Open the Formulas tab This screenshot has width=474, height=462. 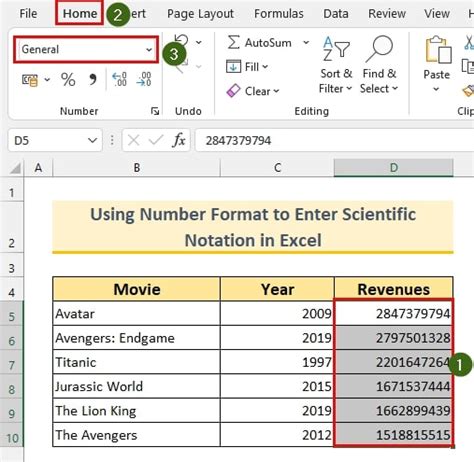(279, 14)
